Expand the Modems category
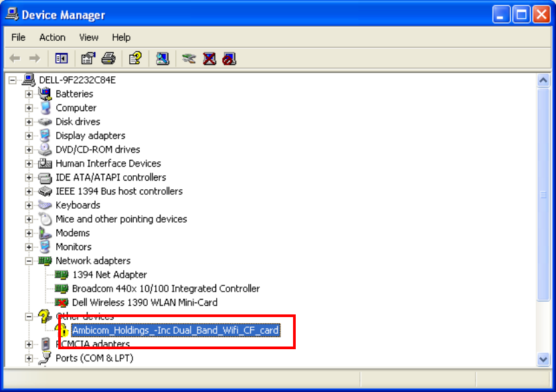The width and height of the screenshot is (556, 392). pyautogui.click(x=29, y=233)
